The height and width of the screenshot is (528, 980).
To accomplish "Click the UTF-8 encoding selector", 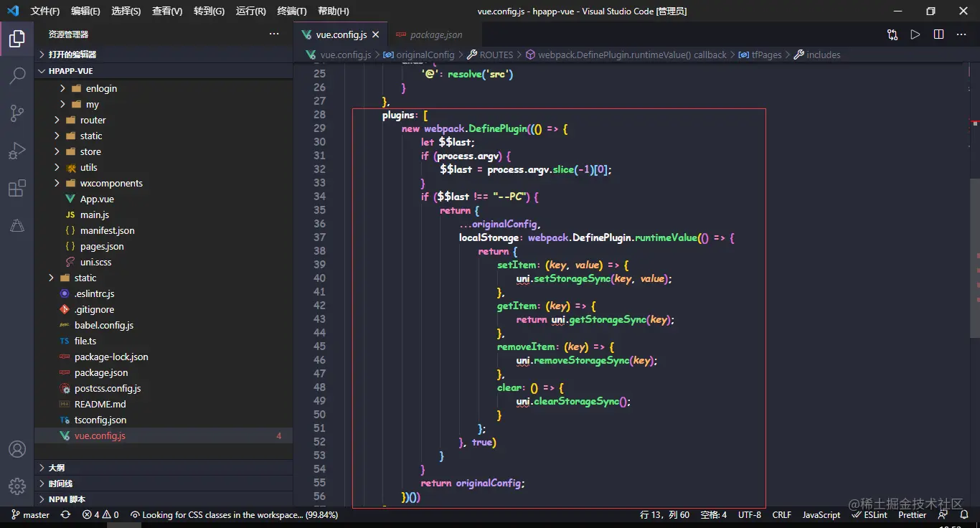I will 749,514.
